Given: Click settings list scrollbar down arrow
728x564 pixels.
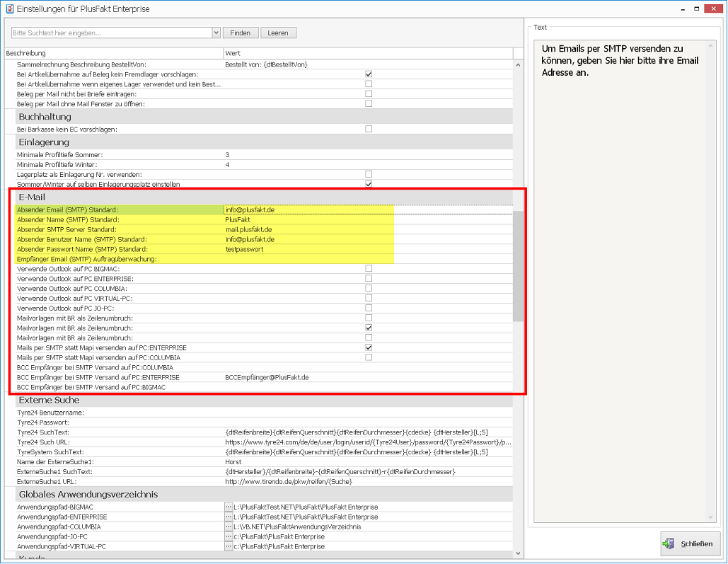Looking at the screenshot, I should pyautogui.click(x=518, y=553).
